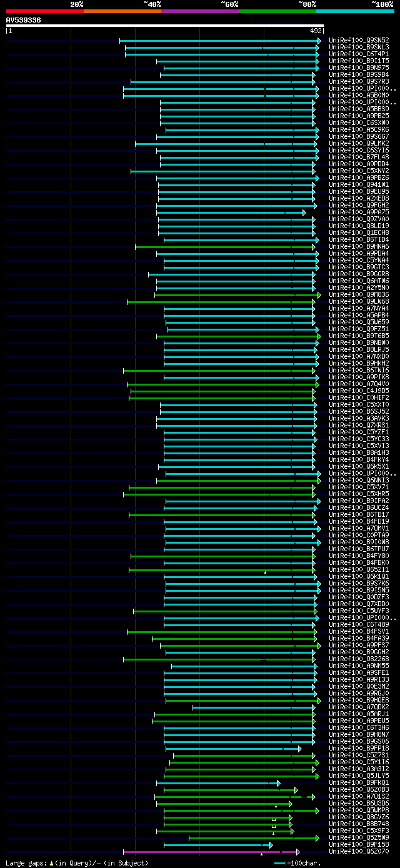This screenshot has height=868, width=400.
Task: Select label UniRef100_B9I5N5
Action: point(359,590)
